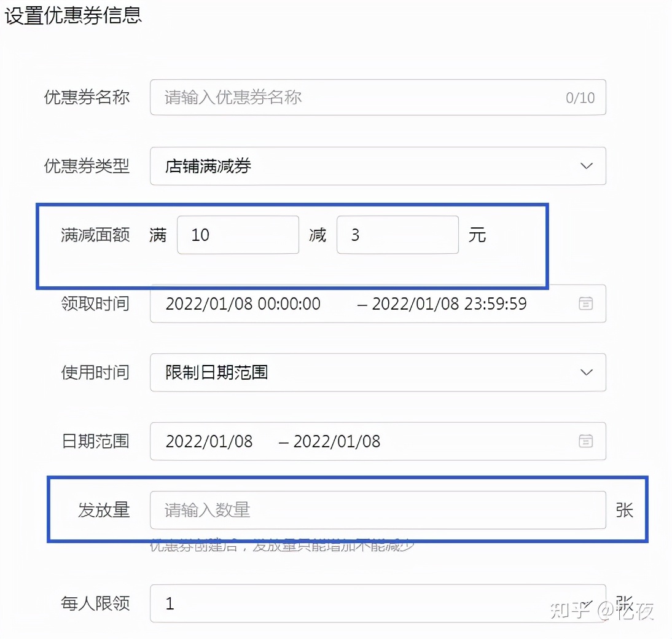Image resolution: width=672 pixels, height=639 pixels.
Task: Click the 元 unit text after discount field
Action: click(477, 235)
